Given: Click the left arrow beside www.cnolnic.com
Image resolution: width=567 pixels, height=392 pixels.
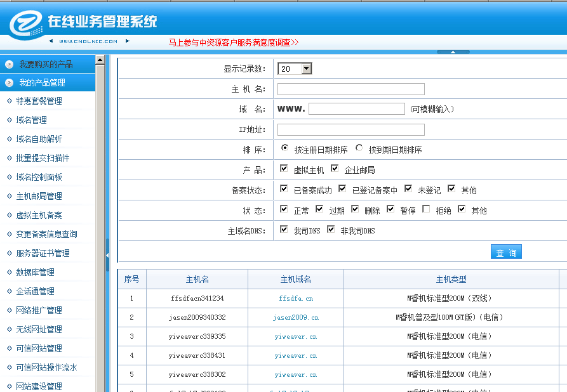Looking at the screenshot, I should [x=51, y=41].
